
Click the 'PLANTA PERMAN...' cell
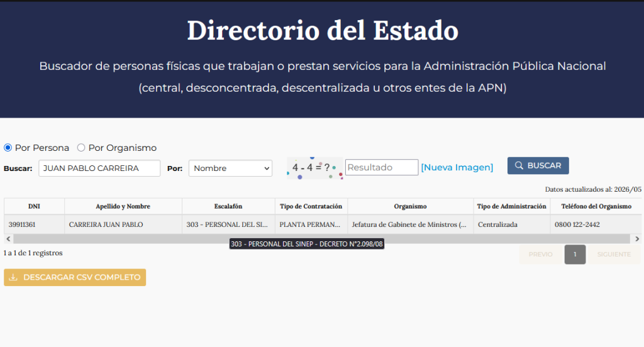pos(311,224)
